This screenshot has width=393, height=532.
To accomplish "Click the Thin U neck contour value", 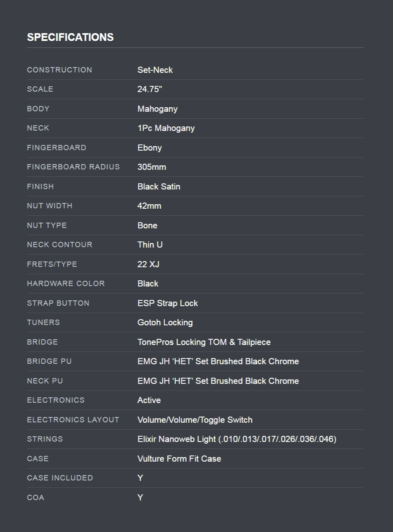I will [150, 245].
